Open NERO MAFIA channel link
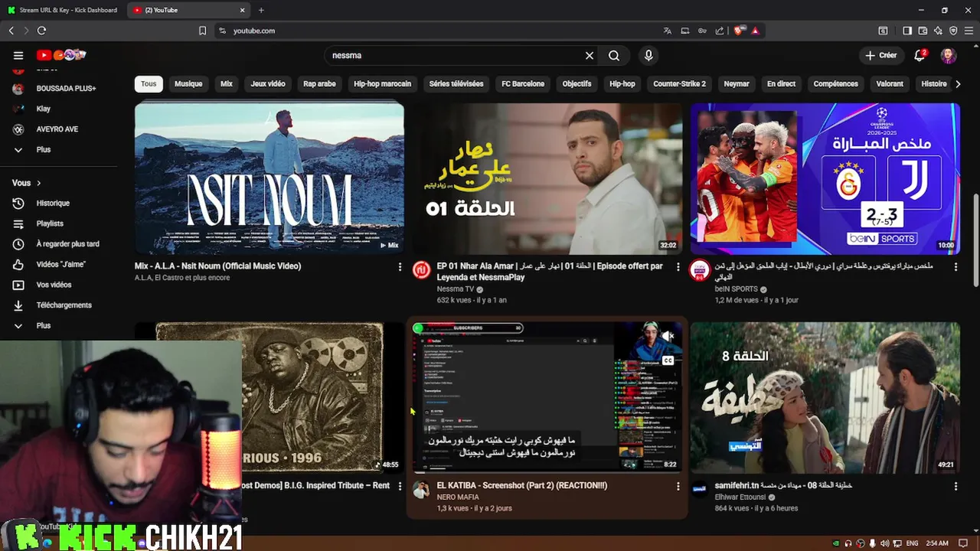The image size is (980, 551). tap(458, 497)
